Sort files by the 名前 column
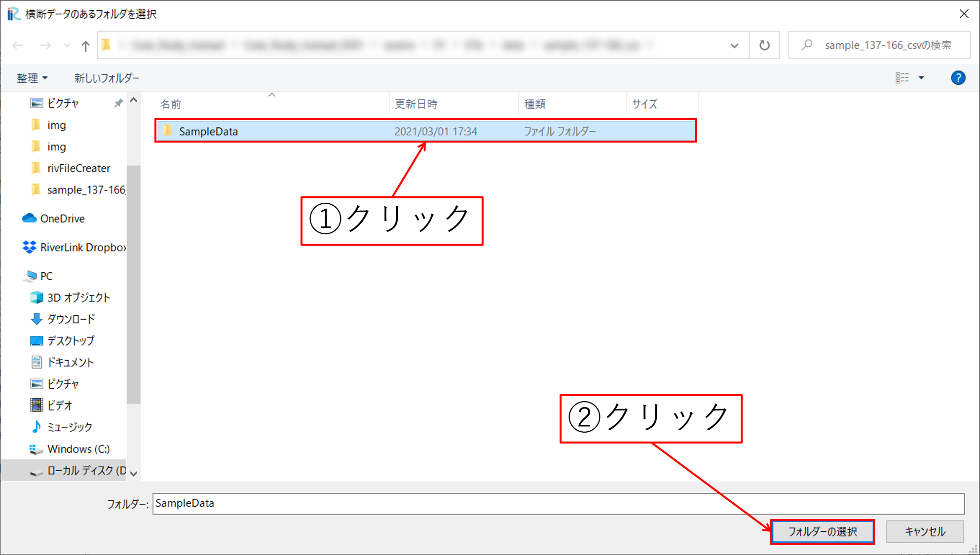Viewport: 980px width, 555px height. (170, 104)
